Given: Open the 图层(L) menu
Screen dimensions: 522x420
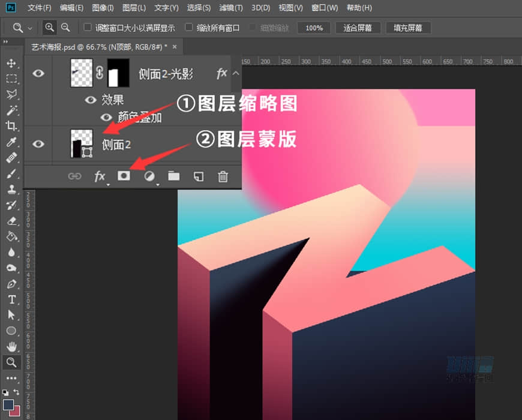Looking at the screenshot, I should [x=134, y=8].
